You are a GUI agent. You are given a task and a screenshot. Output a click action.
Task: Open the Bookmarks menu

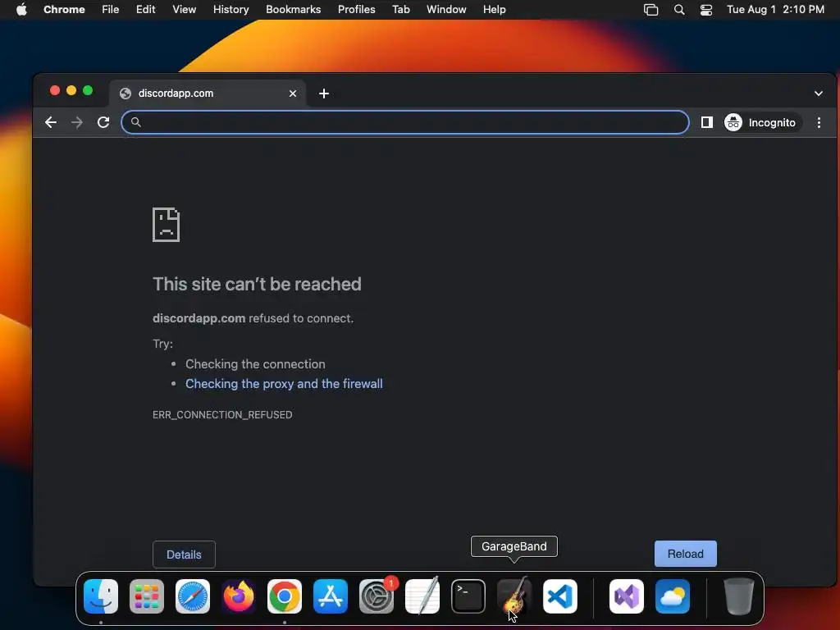tap(293, 9)
